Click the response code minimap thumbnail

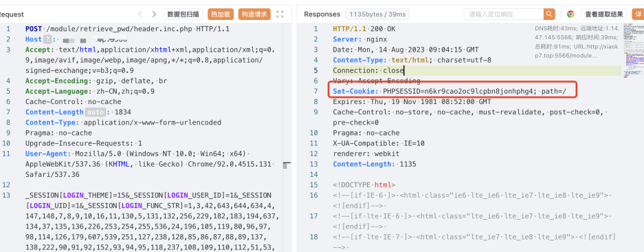click(633, 52)
